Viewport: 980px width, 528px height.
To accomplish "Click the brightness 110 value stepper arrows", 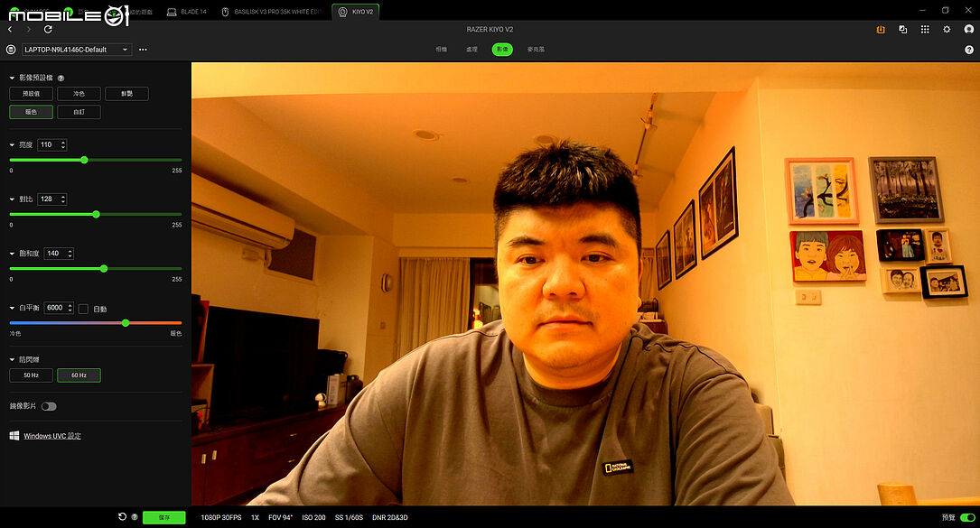I will tap(63, 145).
